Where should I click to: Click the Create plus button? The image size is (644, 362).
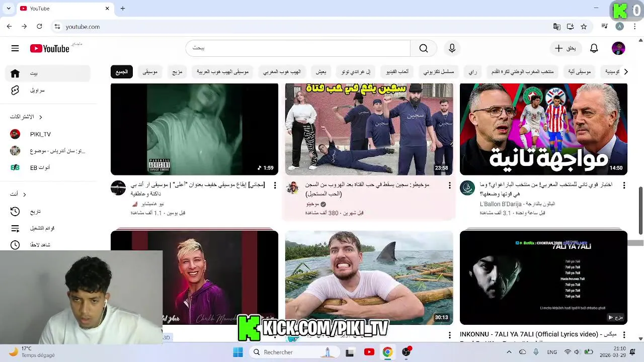pos(566,48)
